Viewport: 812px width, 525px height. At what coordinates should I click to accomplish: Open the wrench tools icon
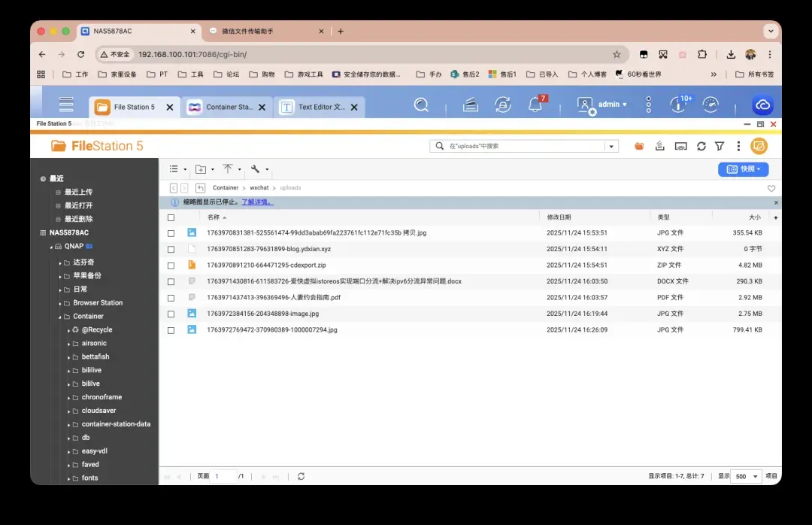[256, 169]
